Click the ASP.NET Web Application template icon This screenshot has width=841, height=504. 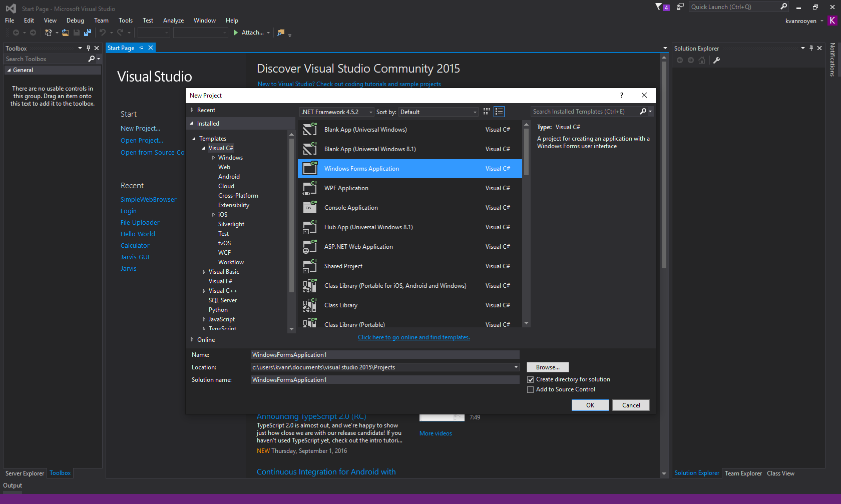310,246
